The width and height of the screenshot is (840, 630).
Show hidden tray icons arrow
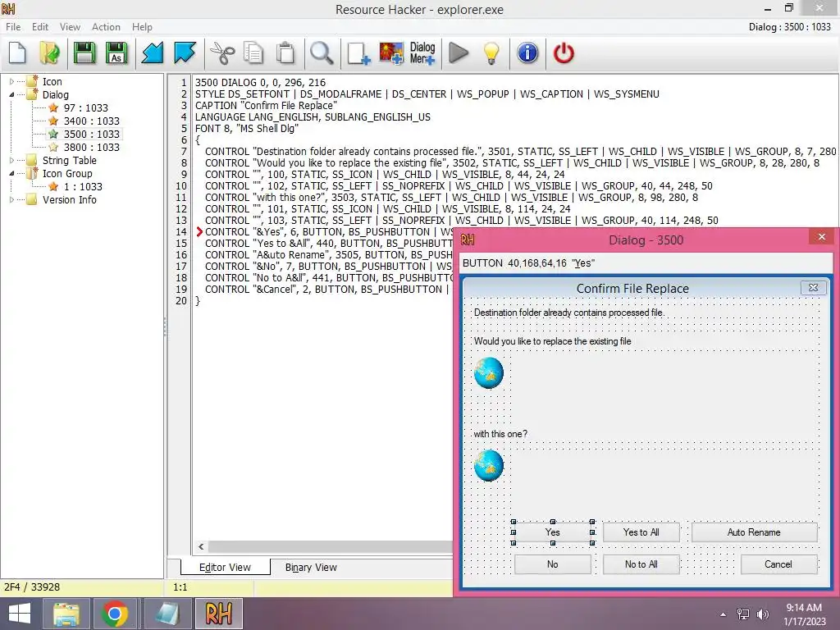tap(724, 614)
